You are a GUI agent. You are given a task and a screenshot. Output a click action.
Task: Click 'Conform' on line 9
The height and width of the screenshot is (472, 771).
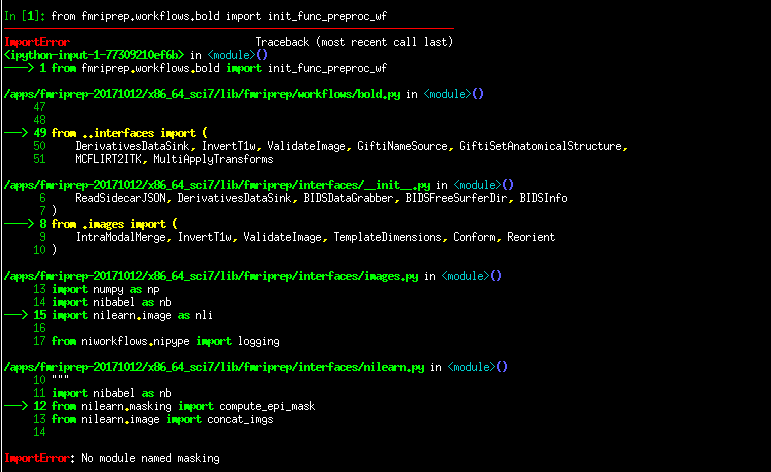pos(474,237)
